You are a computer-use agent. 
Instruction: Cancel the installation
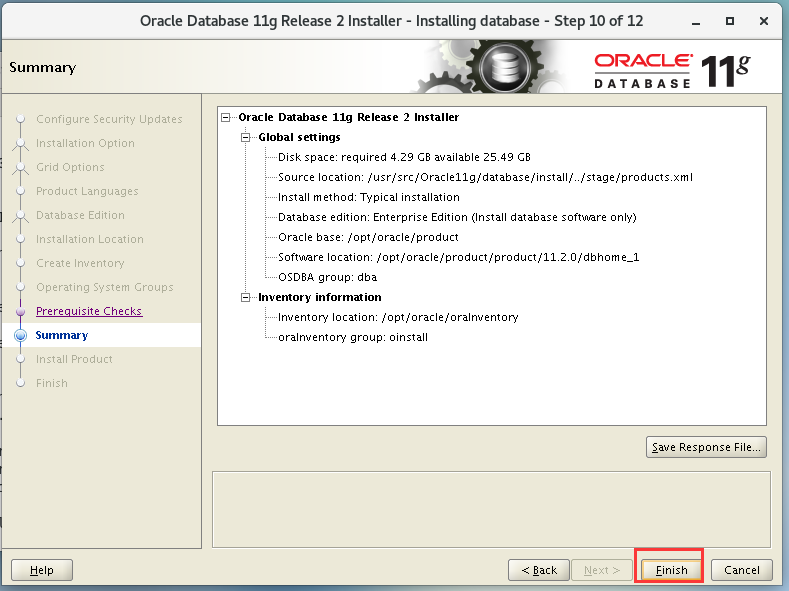[x=742, y=570]
